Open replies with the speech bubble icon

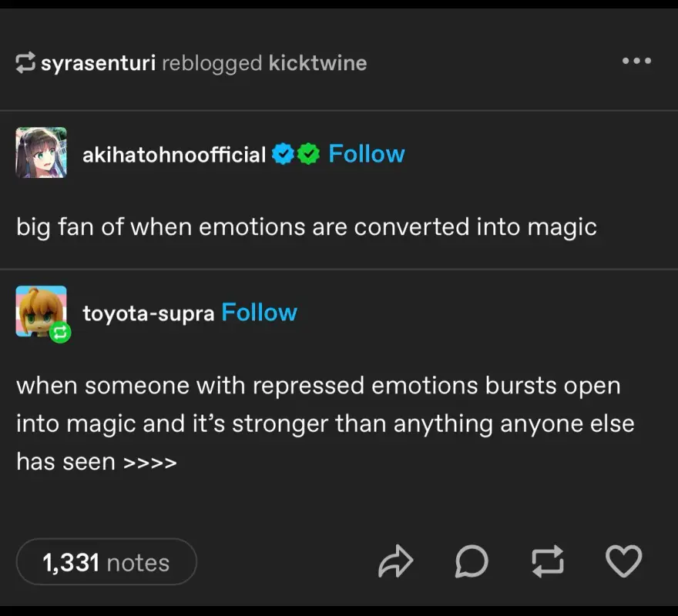pos(471,562)
